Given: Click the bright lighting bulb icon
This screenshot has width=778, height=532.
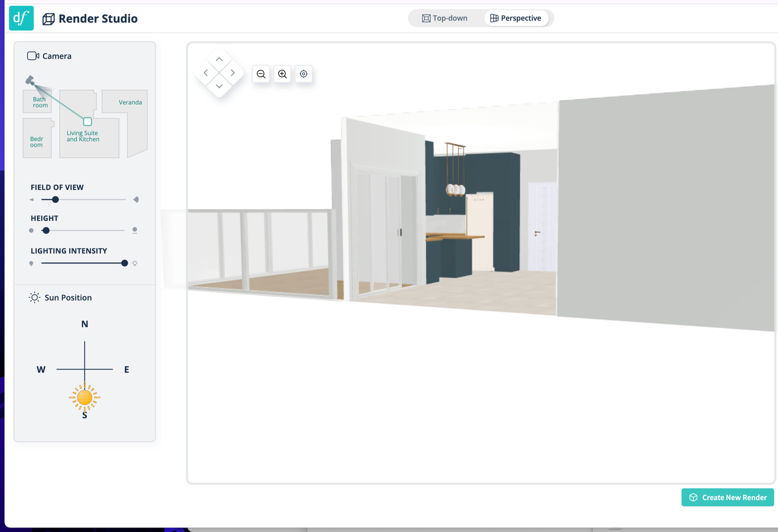Looking at the screenshot, I should click(x=135, y=263).
